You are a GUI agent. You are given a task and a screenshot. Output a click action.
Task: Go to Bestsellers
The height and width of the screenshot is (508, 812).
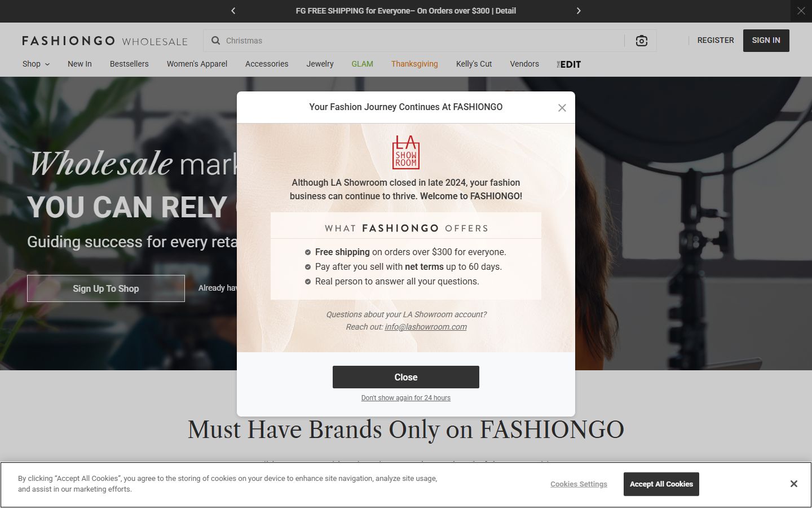tap(129, 64)
